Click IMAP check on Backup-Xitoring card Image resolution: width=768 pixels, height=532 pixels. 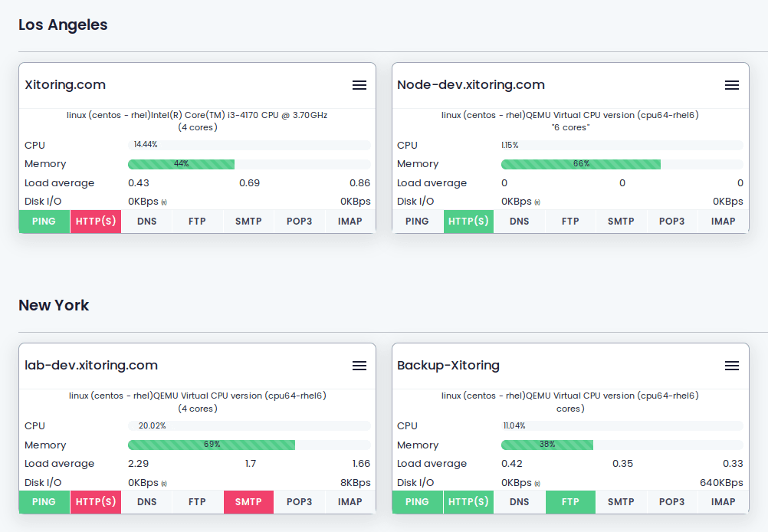pos(723,502)
